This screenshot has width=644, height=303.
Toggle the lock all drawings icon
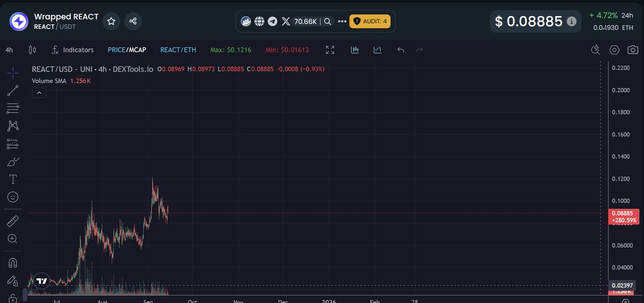tap(13, 298)
